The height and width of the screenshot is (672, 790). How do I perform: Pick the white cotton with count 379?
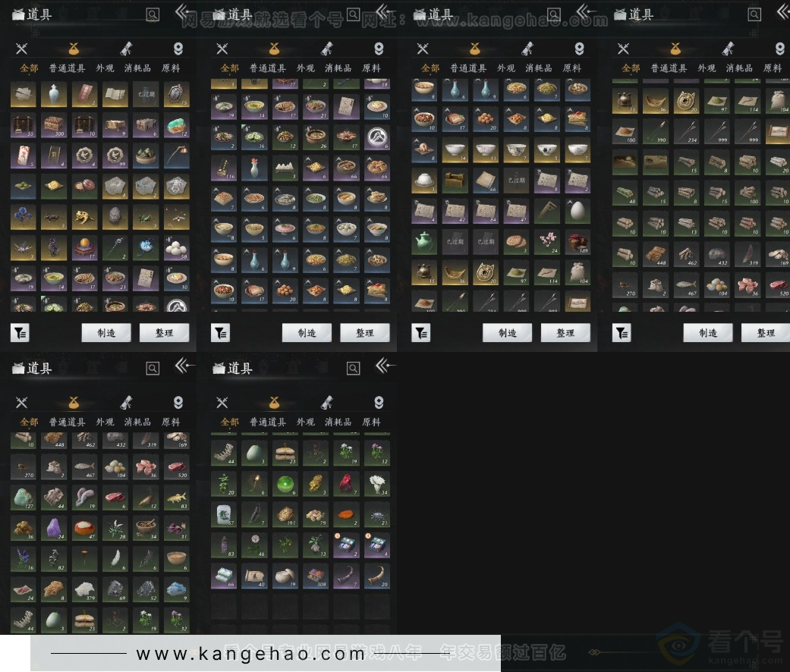pos(85,590)
